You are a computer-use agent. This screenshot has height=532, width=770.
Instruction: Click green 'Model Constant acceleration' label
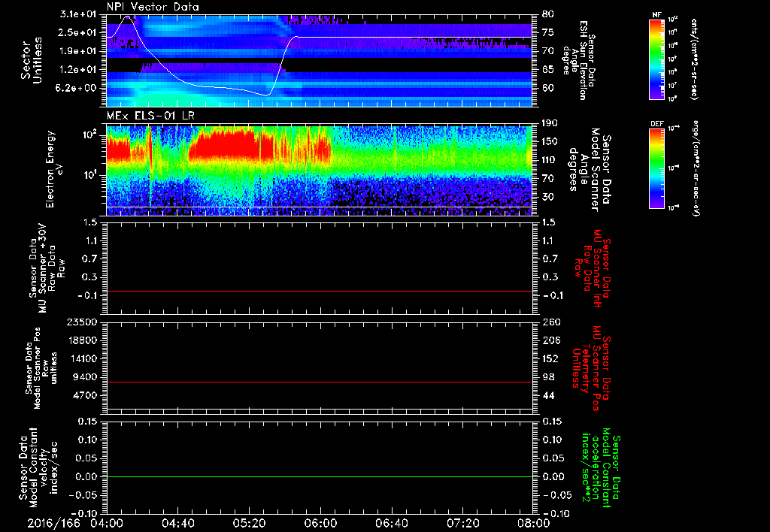point(601,467)
